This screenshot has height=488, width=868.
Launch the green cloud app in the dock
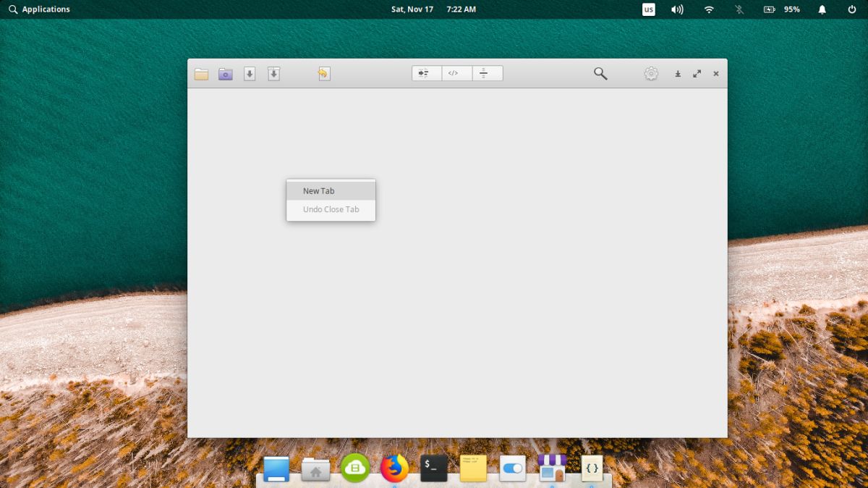(355, 468)
